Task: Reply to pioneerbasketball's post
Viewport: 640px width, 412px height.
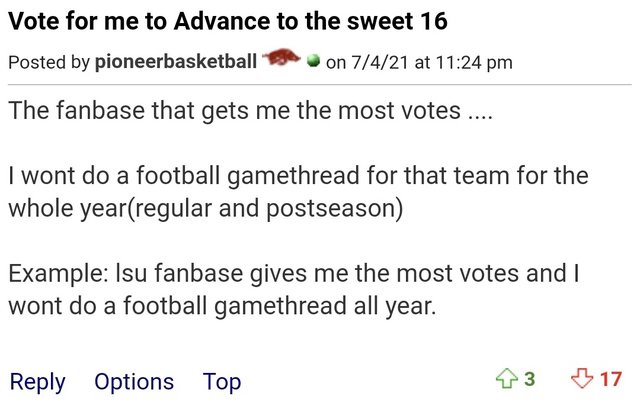Action: 37,381
